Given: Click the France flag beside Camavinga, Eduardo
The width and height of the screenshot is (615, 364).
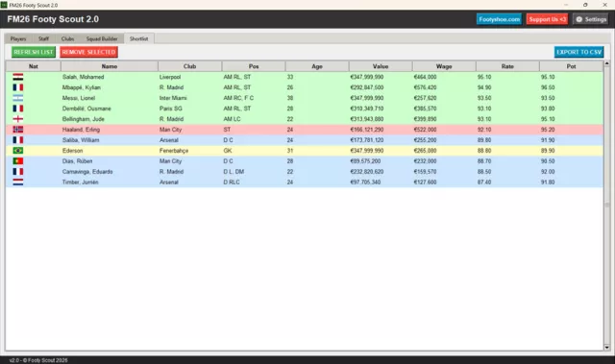Looking at the screenshot, I should [18, 172].
